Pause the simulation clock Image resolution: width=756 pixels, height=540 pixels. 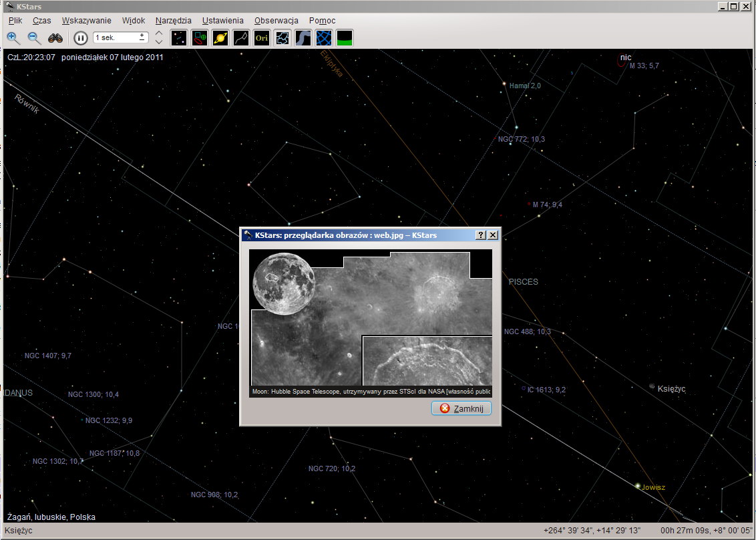[81, 38]
